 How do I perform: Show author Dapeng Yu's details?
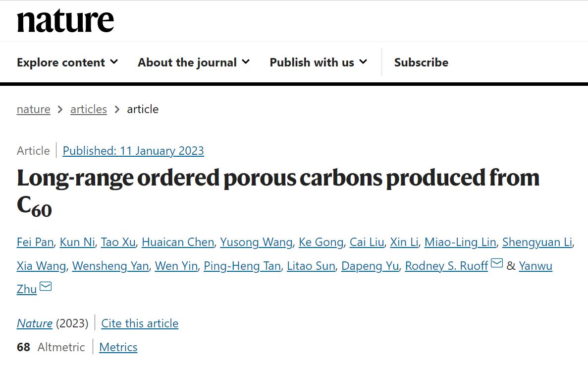pos(370,266)
